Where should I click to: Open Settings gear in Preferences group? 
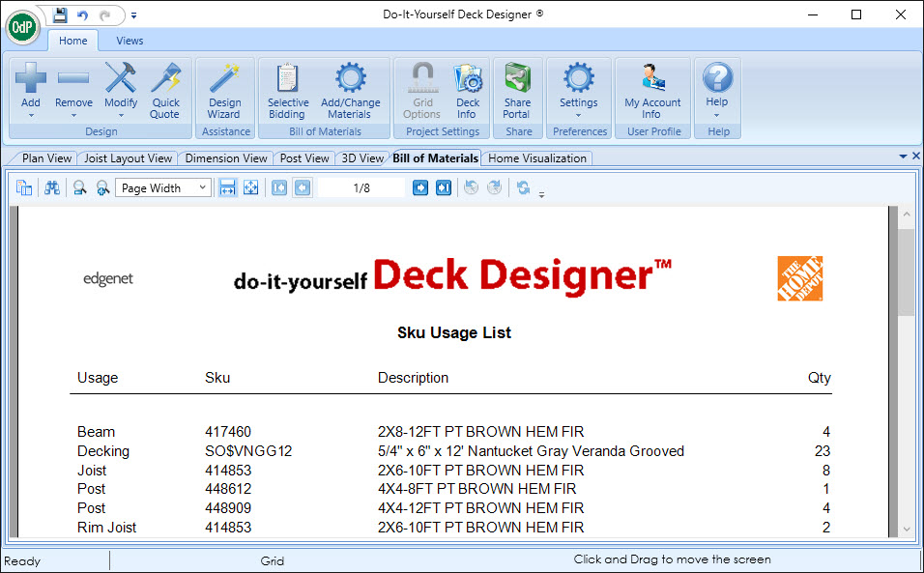tap(578, 77)
